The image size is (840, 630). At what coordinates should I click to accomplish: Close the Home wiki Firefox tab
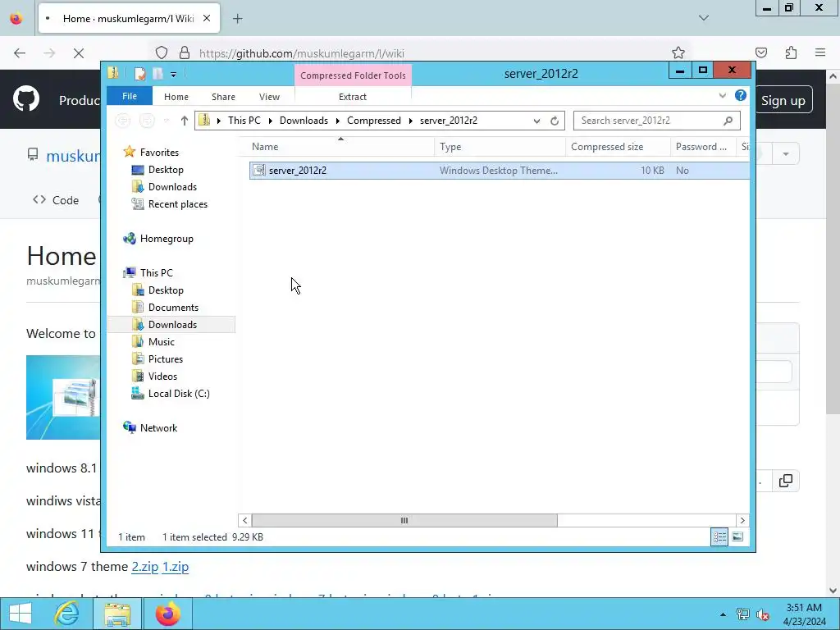click(207, 18)
